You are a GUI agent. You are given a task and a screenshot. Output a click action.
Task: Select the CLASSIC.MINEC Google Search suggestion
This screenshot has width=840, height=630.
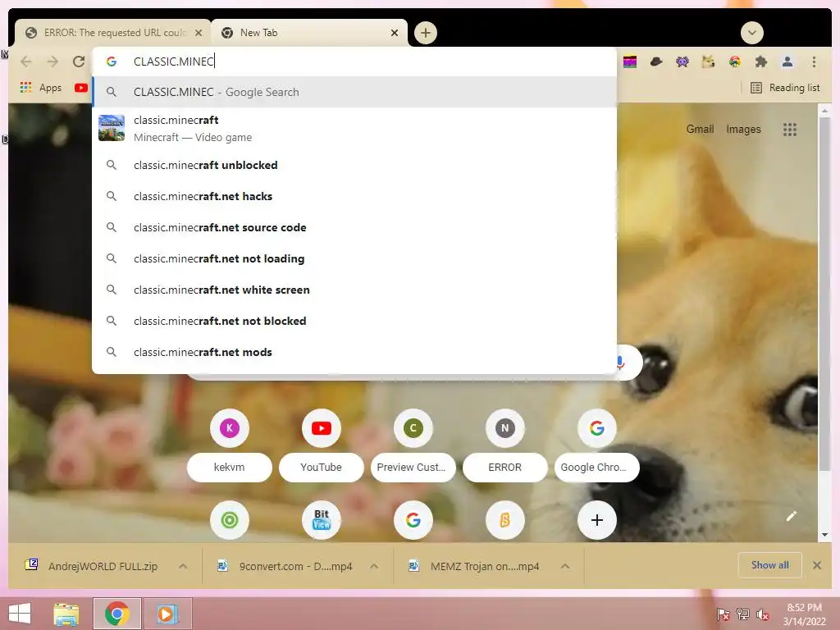pos(354,92)
